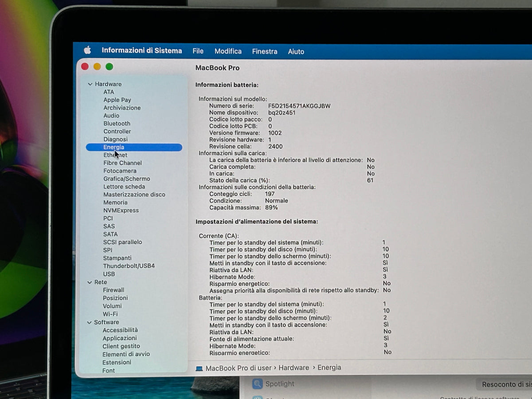
Task: Click Energia in the bottom path bar
Action: (x=329, y=368)
